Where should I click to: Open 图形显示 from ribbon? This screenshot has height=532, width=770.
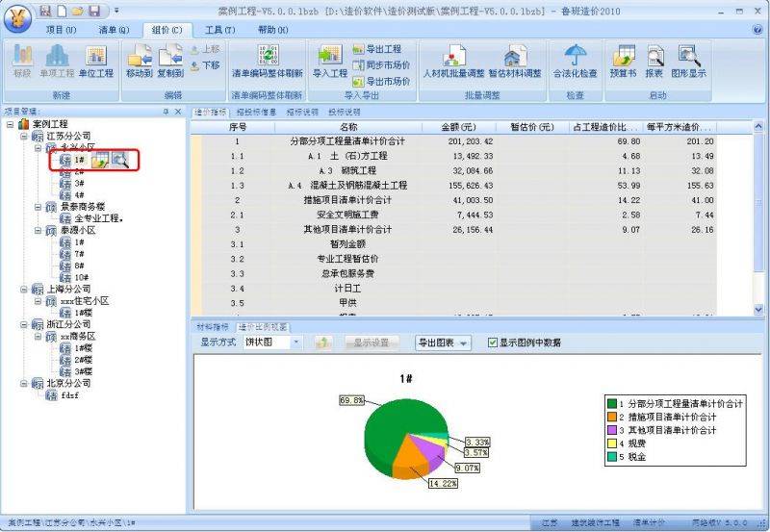click(x=689, y=62)
